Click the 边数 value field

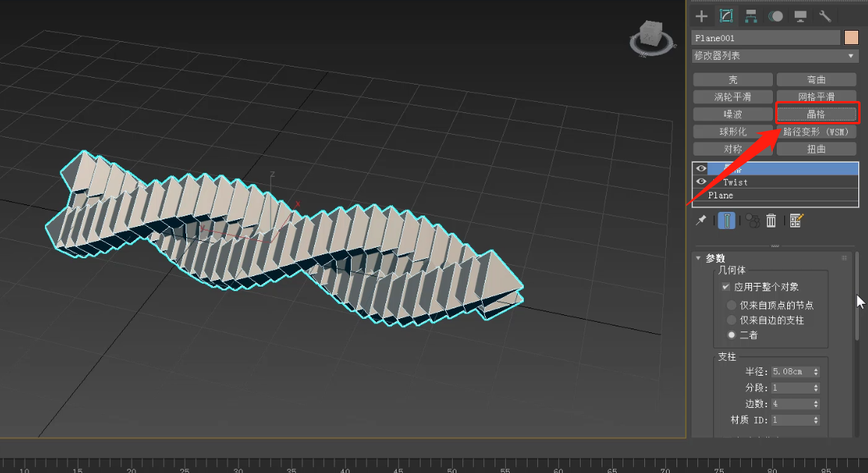[791, 403]
